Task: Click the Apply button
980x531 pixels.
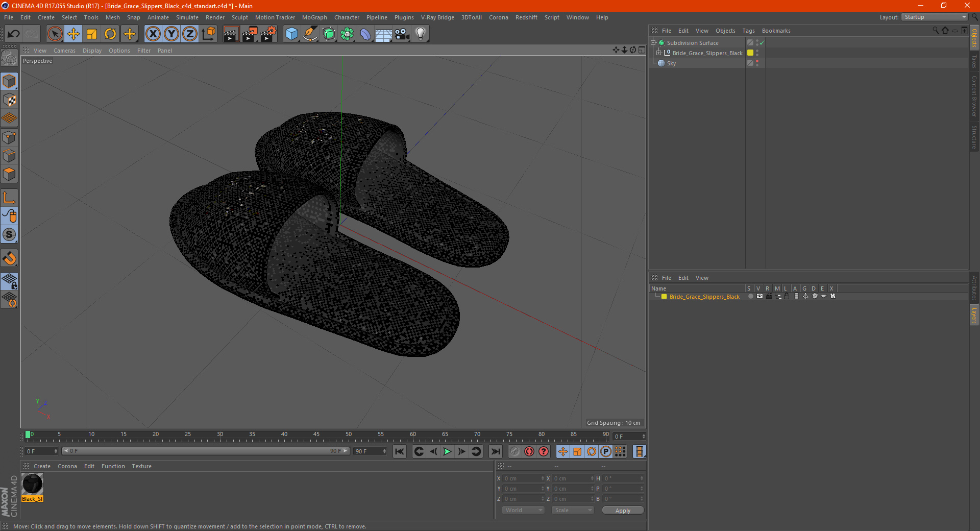Action: pos(623,511)
